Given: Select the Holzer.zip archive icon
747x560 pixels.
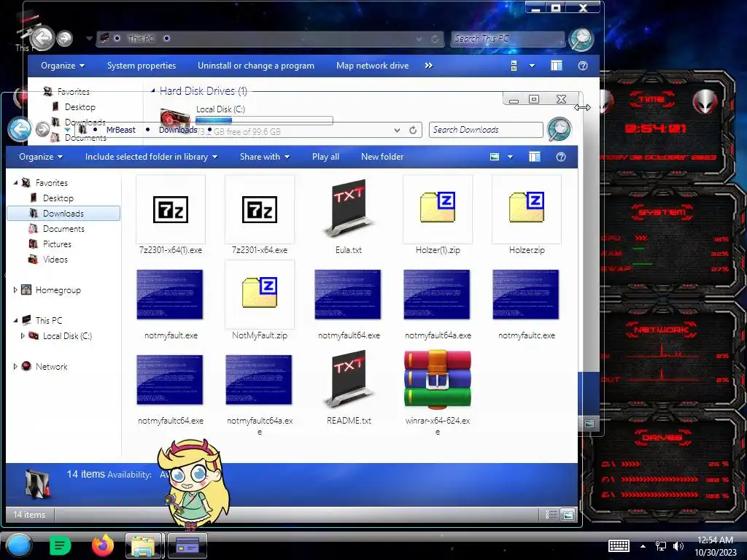Looking at the screenshot, I should tap(527, 209).
